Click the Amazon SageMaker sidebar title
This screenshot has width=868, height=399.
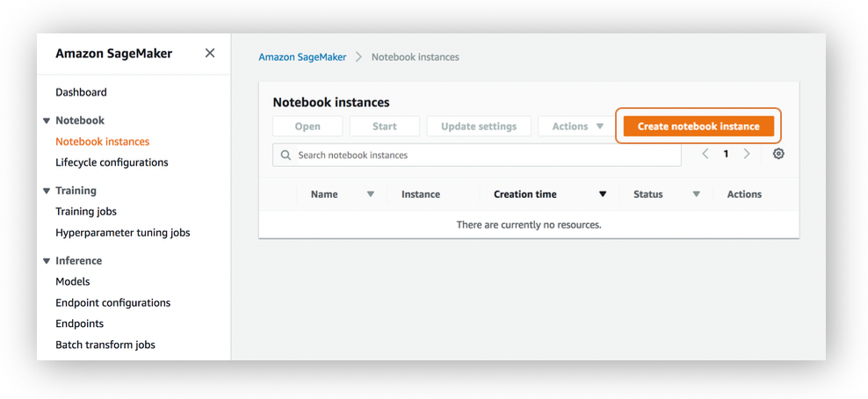tap(113, 54)
